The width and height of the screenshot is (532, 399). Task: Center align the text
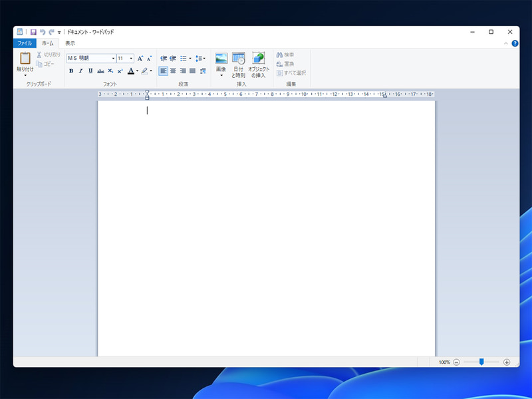[x=173, y=71]
